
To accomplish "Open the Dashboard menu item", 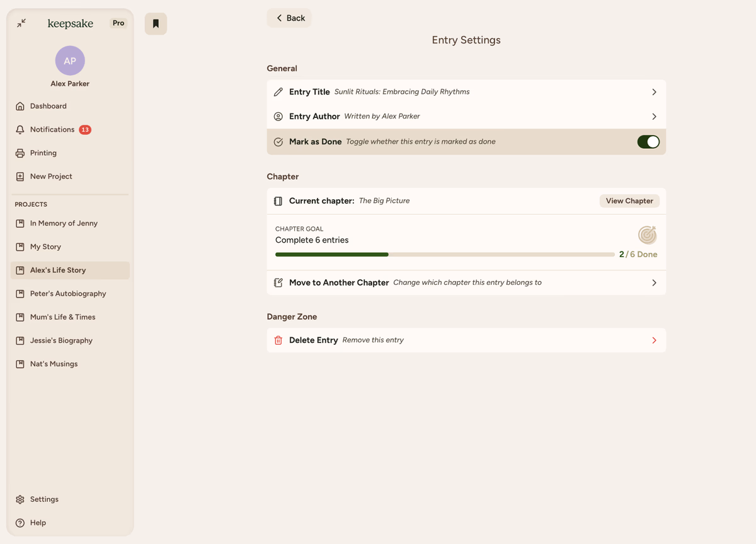I will coord(48,107).
